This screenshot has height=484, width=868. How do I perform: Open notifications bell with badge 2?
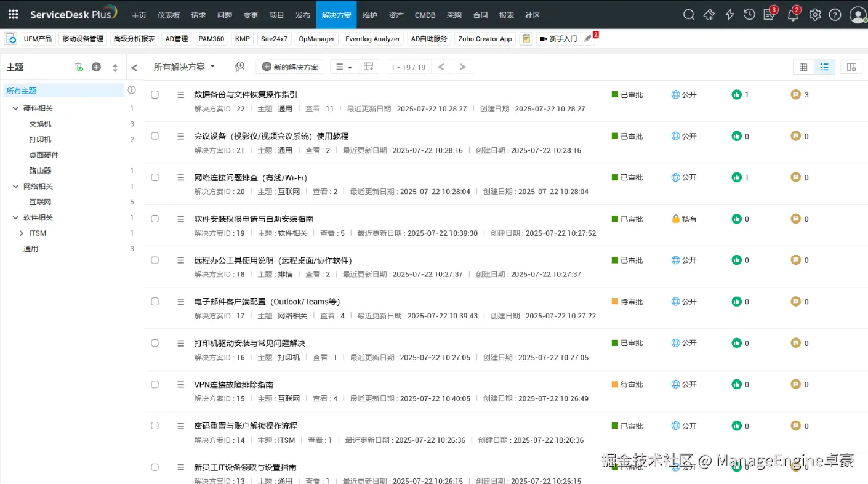(x=793, y=15)
